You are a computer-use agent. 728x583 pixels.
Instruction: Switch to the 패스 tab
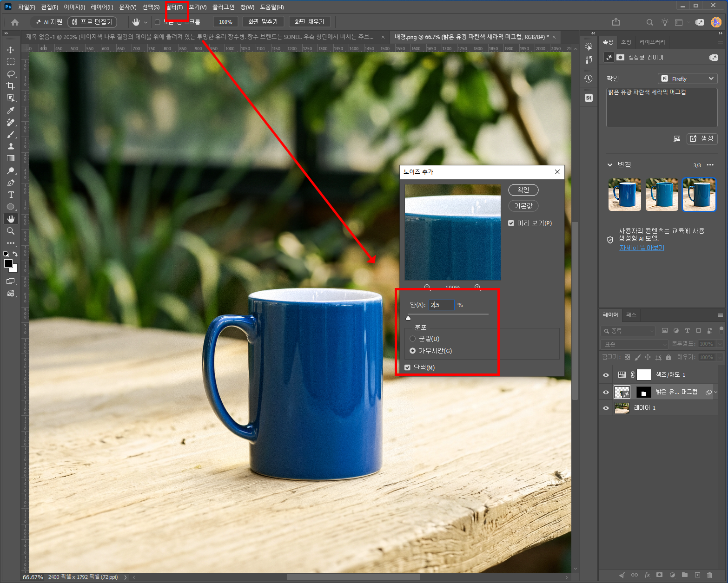pos(631,315)
